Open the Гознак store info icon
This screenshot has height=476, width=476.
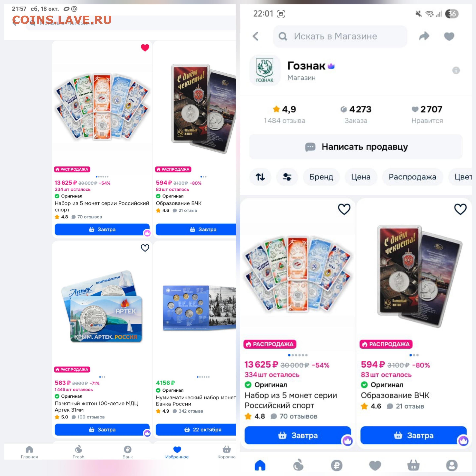click(456, 70)
